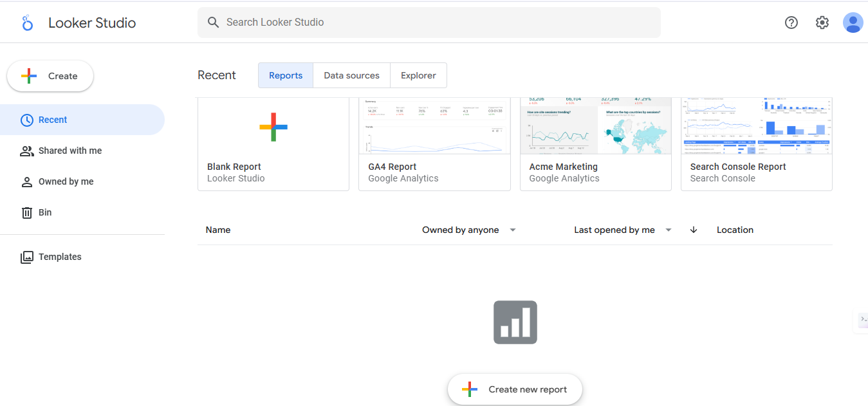Image resolution: width=868 pixels, height=406 pixels.
Task: Click the Create new report button
Action: point(515,389)
